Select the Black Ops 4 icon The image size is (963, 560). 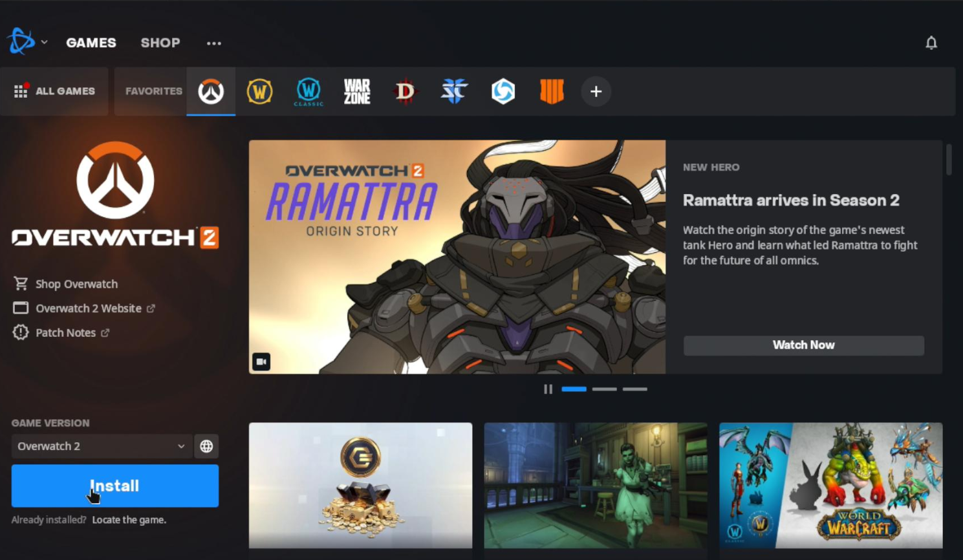[552, 91]
